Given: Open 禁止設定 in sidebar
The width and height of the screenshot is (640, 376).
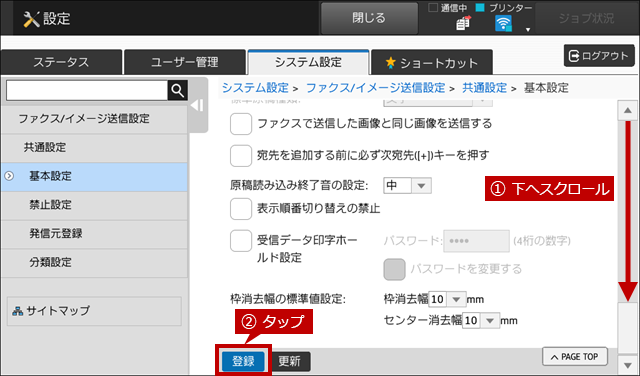Looking at the screenshot, I should (x=94, y=205).
